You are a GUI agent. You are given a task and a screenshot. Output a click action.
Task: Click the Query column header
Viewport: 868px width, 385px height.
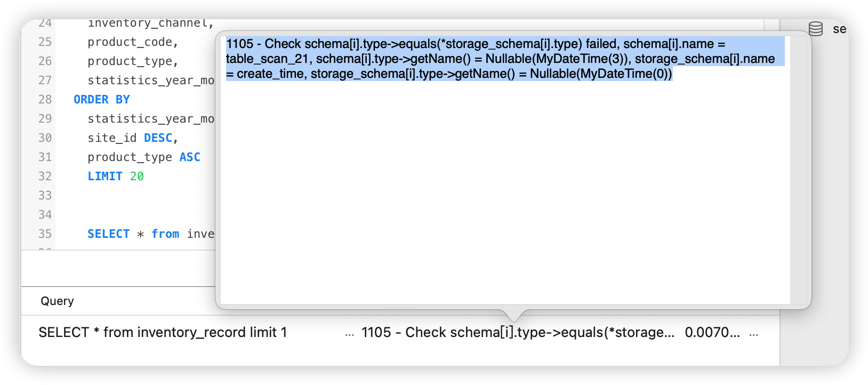(57, 301)
